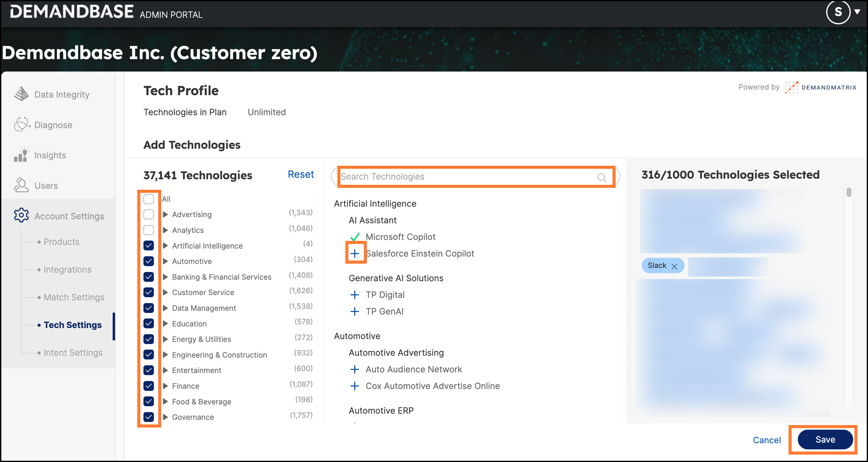
Task: Click the user avatar S icon
Action: [x=838, y=12]
